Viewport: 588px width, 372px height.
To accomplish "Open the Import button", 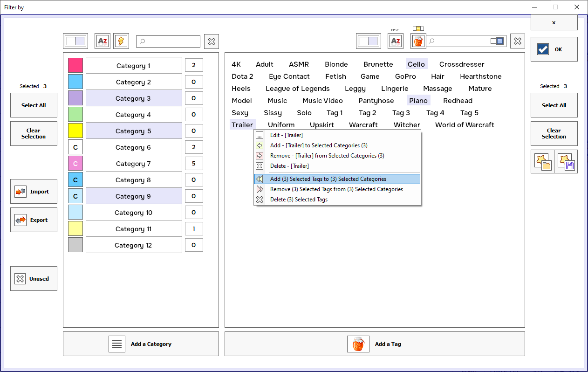I will pyautogui.click(x=34, y=192).
